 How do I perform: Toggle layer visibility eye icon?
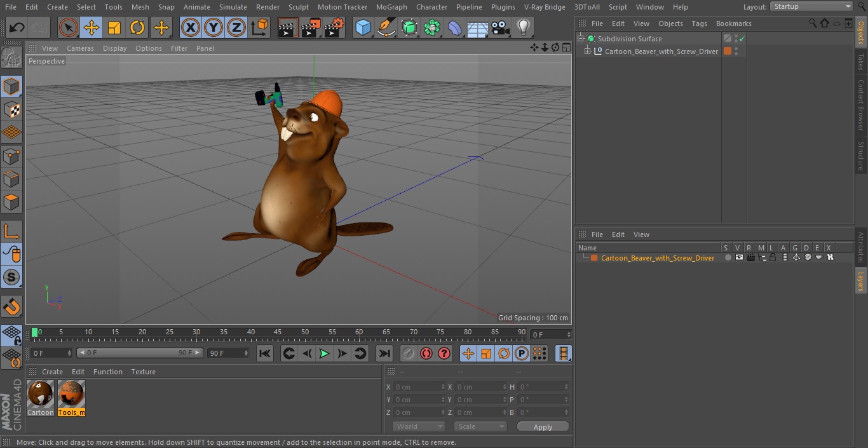tap(739, 257)
